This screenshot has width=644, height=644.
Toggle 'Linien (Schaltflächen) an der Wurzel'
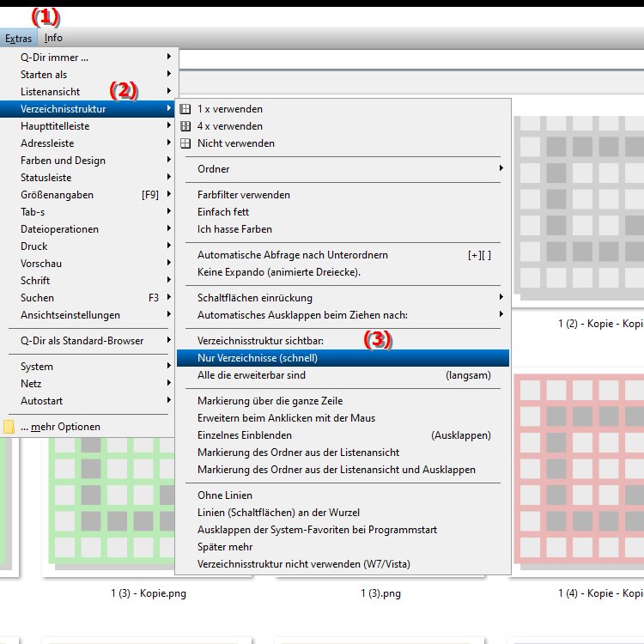[x=343, y=513]
